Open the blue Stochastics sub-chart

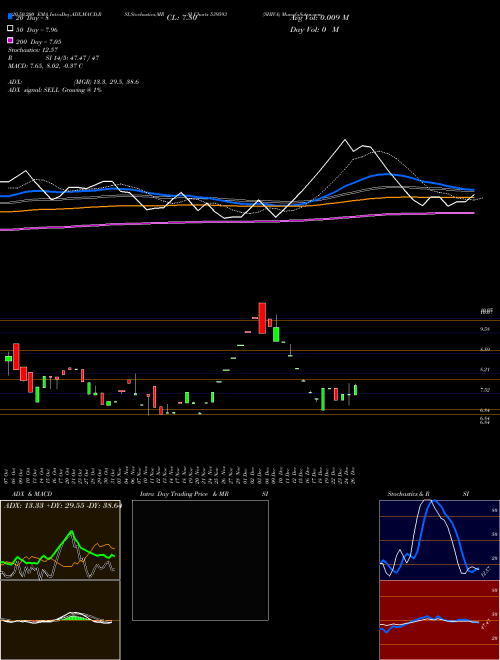point(439,540)
